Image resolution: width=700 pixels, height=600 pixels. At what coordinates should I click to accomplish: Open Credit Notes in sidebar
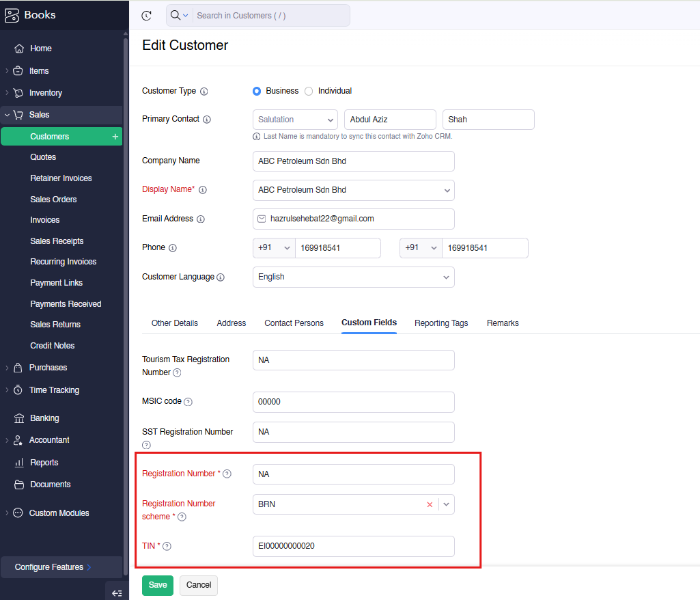pos(52,346)
